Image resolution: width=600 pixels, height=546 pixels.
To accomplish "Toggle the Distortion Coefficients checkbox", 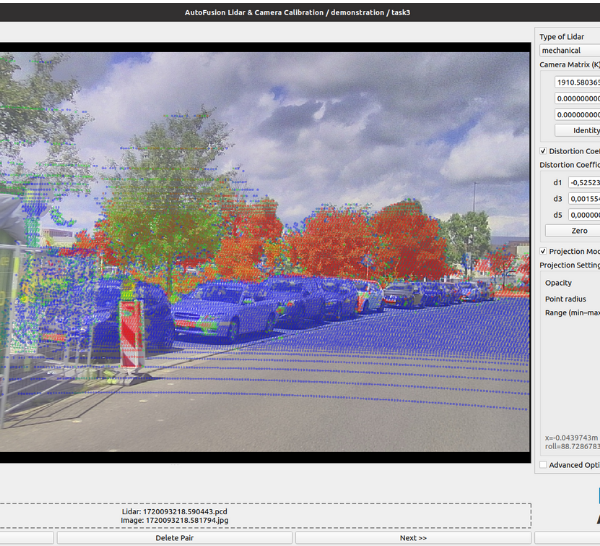I will (544, 151).
